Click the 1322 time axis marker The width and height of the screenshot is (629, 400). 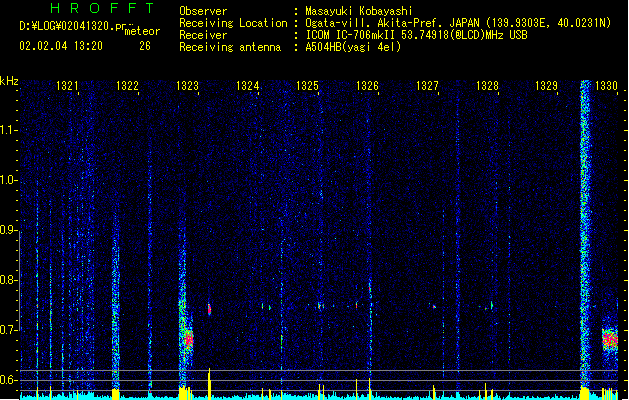(127, 85)
